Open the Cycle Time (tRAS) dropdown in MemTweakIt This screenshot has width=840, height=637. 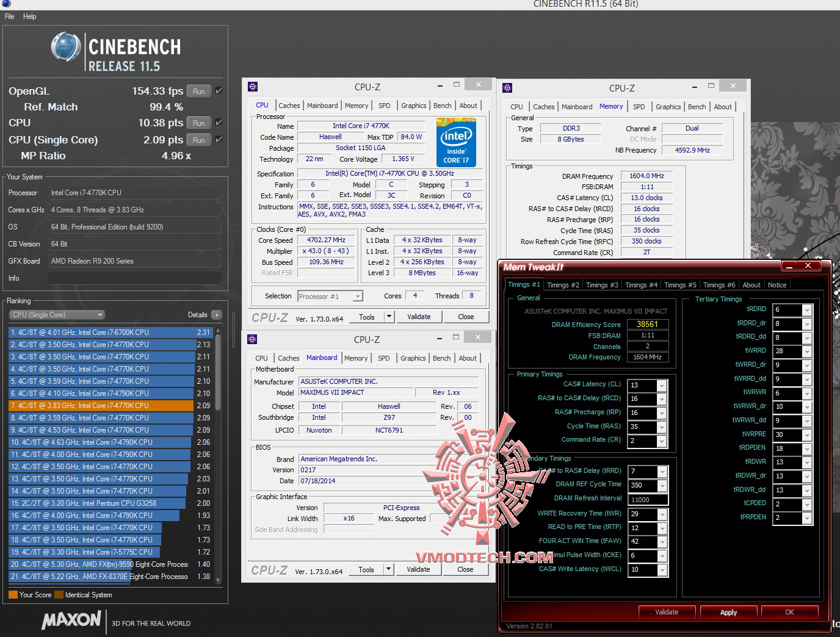pos(661,427)
